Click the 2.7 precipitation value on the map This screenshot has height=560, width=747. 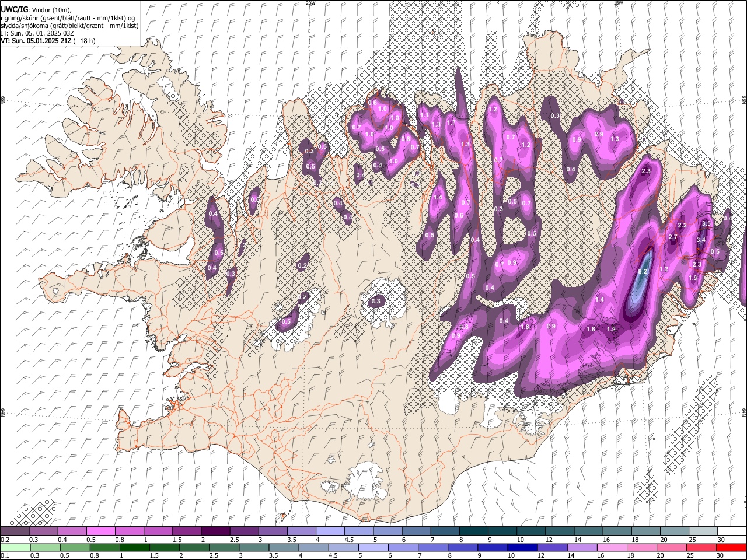[672, 237]
